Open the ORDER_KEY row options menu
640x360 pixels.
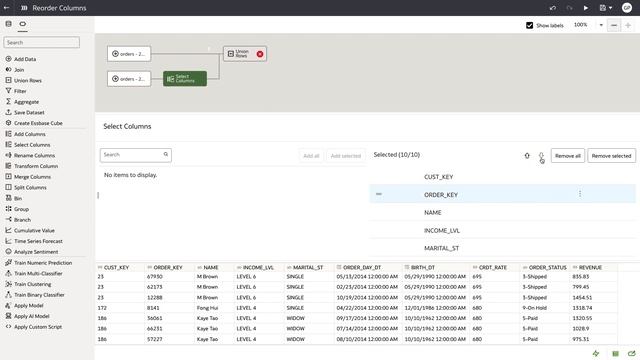pos(580,194)
